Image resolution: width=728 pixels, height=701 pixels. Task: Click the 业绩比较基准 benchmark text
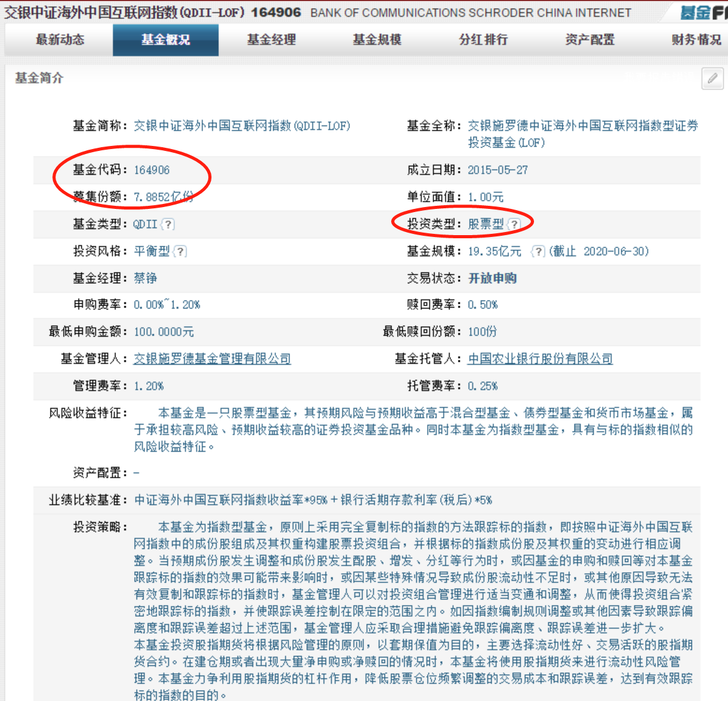pos(313,500)
